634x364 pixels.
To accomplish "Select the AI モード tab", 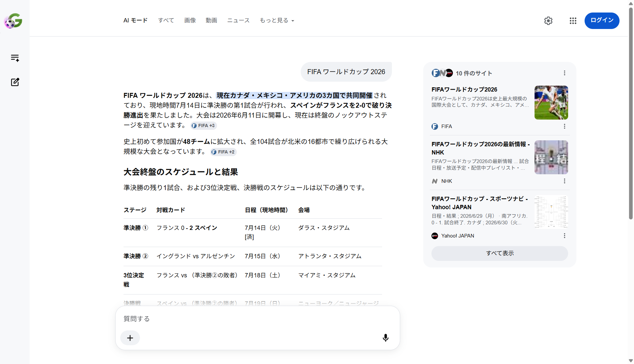I will 135,20.
